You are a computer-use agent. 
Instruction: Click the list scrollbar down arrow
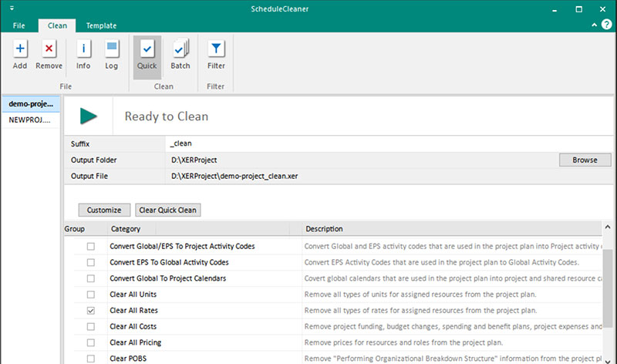(608, 361)
